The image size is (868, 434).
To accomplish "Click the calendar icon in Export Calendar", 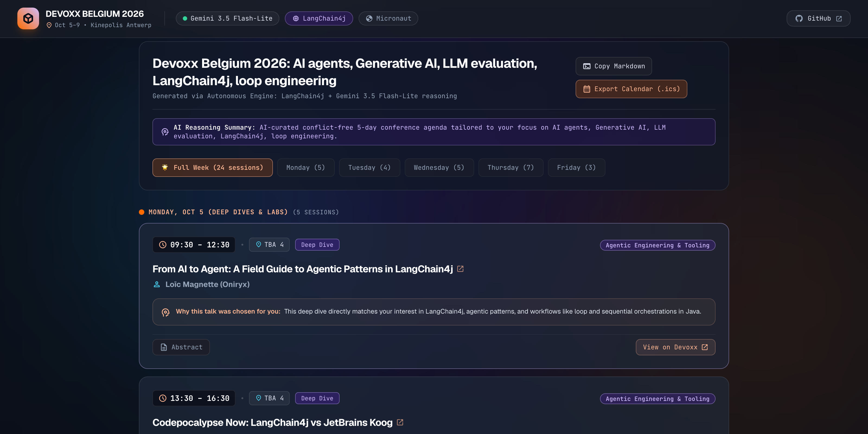I will pos(587,89).
